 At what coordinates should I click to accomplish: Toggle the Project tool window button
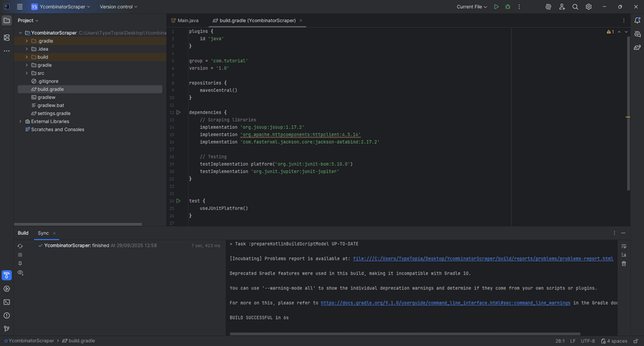pyautogui.click(x=6, y=21)
